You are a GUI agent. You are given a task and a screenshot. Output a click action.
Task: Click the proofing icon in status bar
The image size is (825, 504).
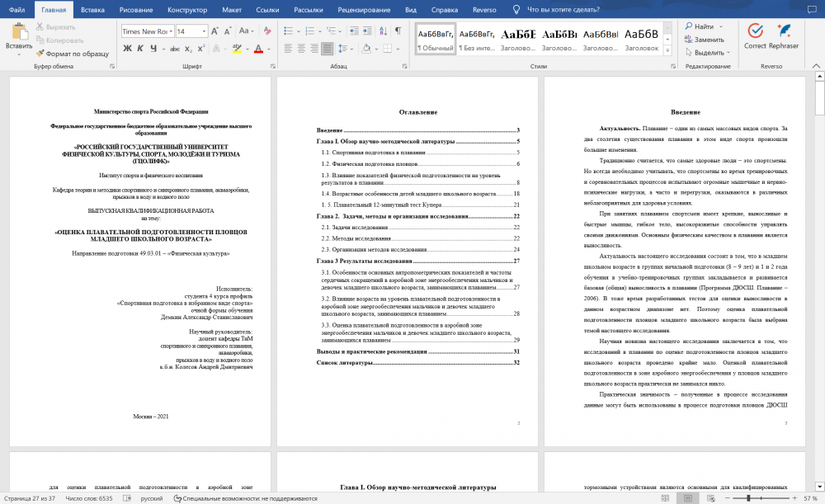(127, 498)
